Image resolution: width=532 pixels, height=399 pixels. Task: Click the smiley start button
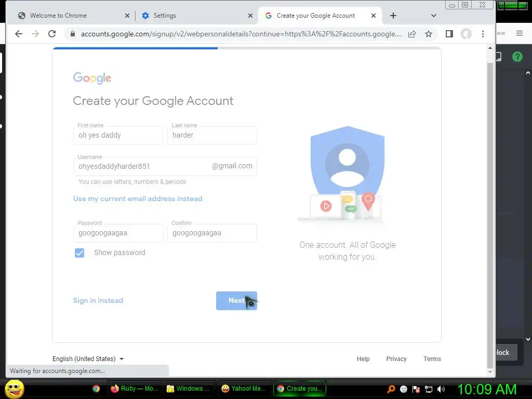(14, 389)
